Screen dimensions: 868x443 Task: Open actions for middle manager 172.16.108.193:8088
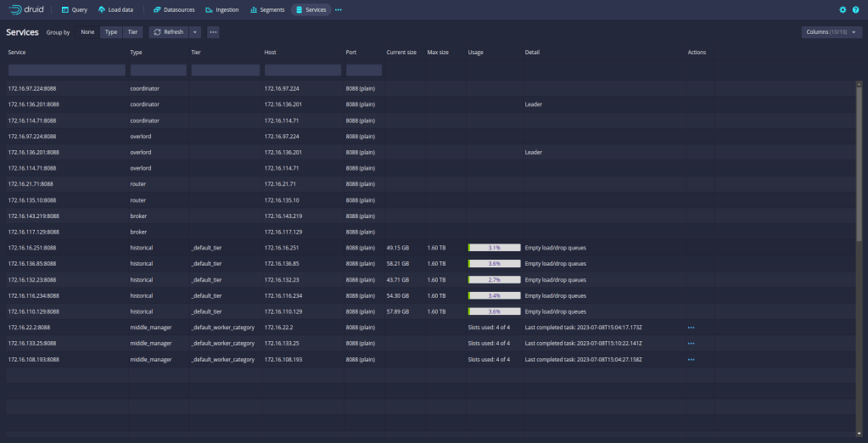tap(691, 360)
